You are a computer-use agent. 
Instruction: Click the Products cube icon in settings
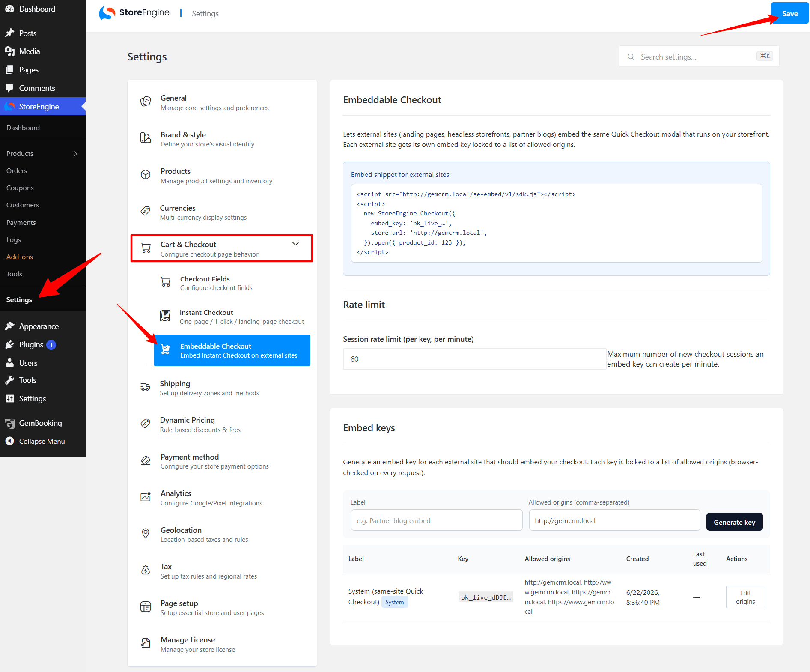pos(146,175)
